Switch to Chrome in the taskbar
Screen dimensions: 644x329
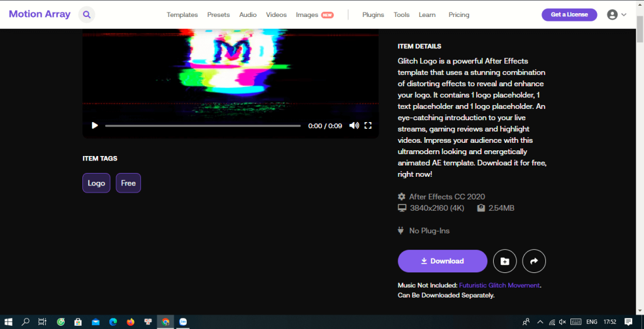tap(165, 322)
